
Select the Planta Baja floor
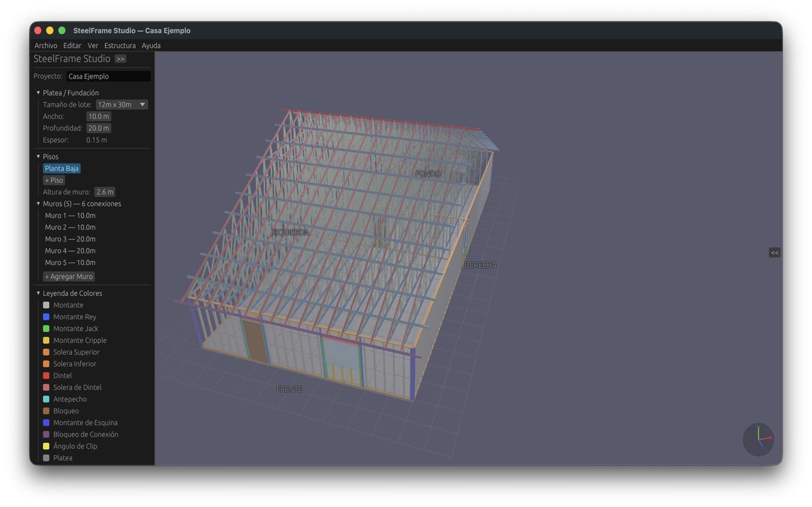(61, 168)
